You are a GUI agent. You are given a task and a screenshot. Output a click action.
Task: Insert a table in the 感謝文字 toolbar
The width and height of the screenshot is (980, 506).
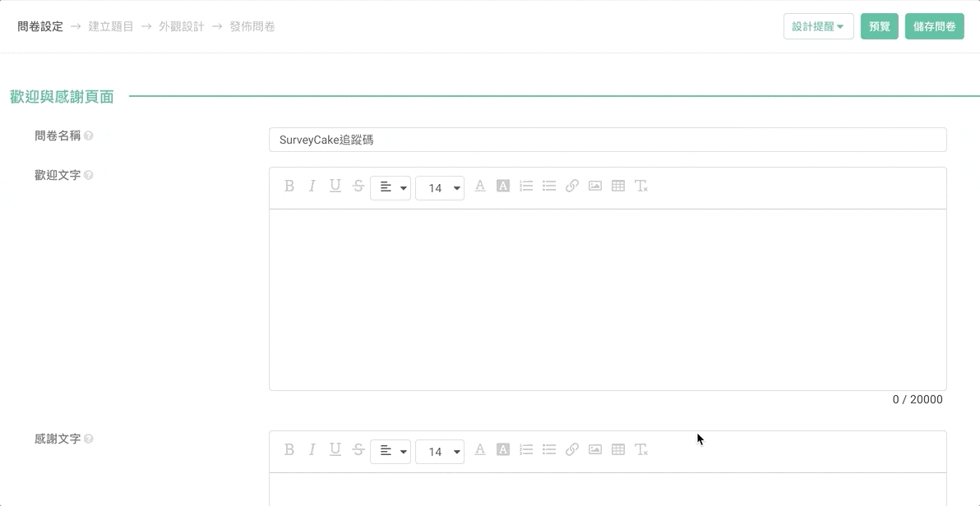tap(618, 449)
